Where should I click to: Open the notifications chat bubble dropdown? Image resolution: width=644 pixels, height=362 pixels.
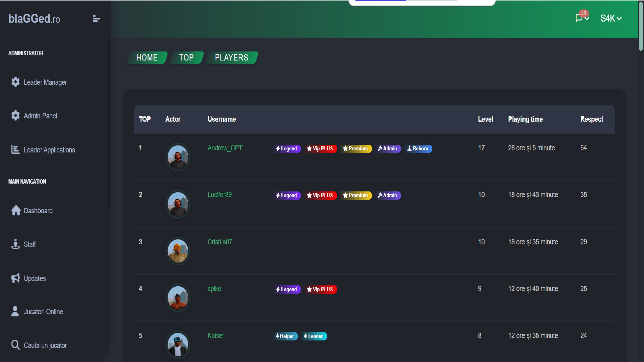pos(579,18)
